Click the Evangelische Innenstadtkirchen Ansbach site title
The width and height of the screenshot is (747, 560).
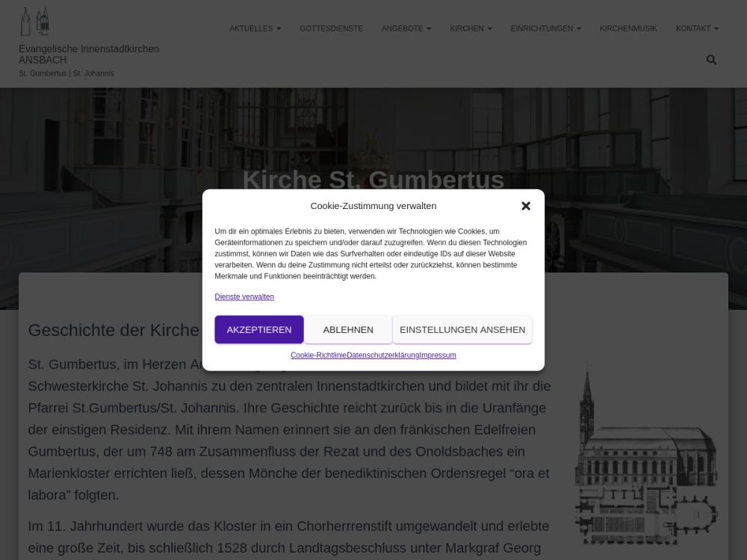(x=89, y=55)
